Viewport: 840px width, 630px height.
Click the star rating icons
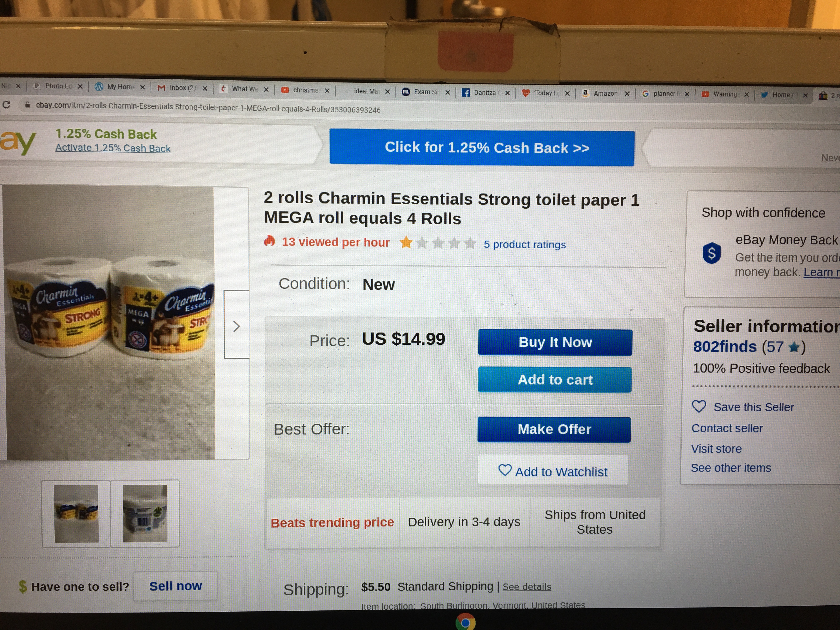(438, 243)
